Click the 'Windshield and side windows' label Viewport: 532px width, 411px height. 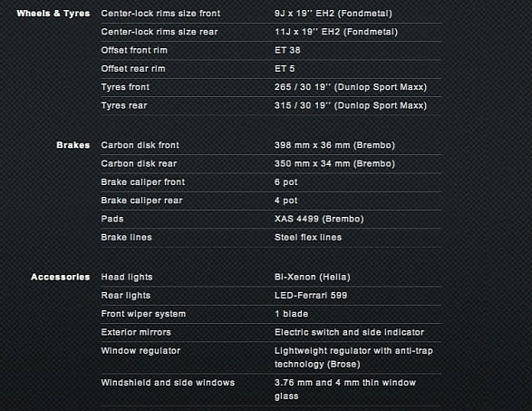click(x=168, y=383)
